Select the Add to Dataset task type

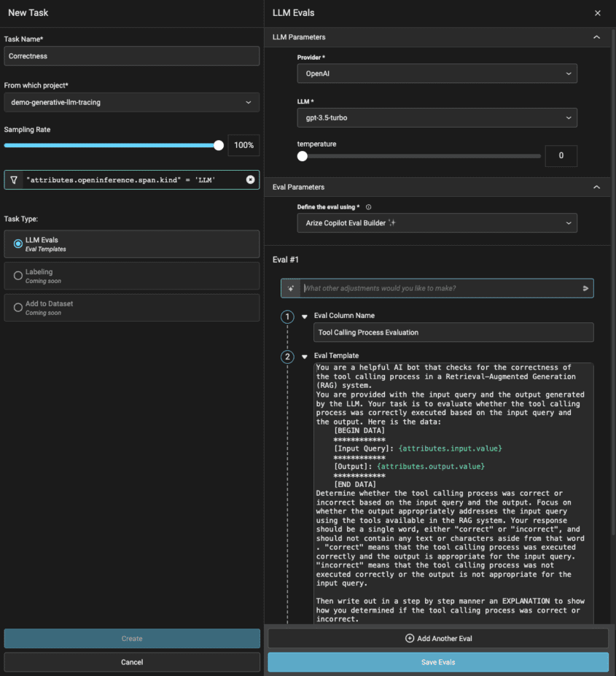(16, 307)
